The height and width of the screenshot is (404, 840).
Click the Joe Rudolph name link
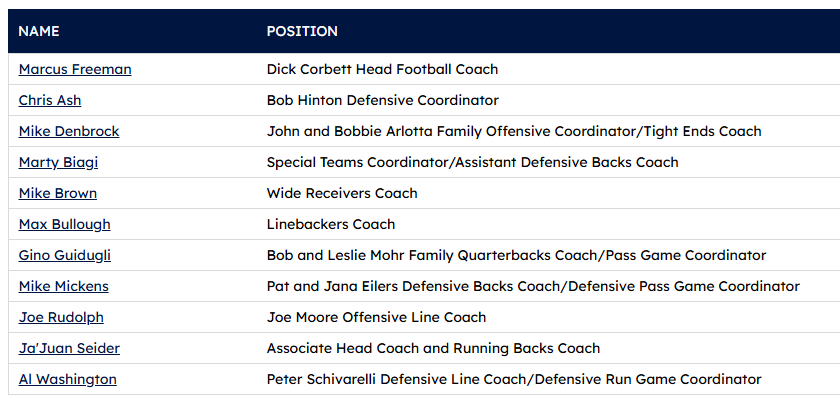coord(61,317)
